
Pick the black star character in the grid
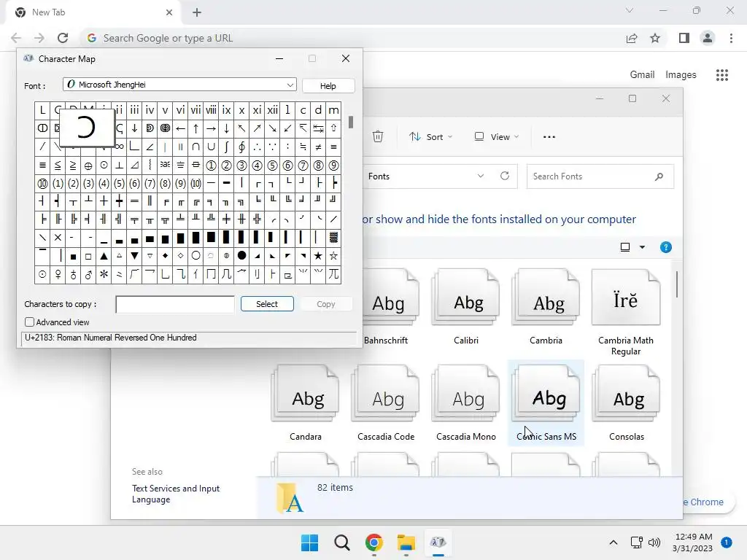[x=318, y=256]
